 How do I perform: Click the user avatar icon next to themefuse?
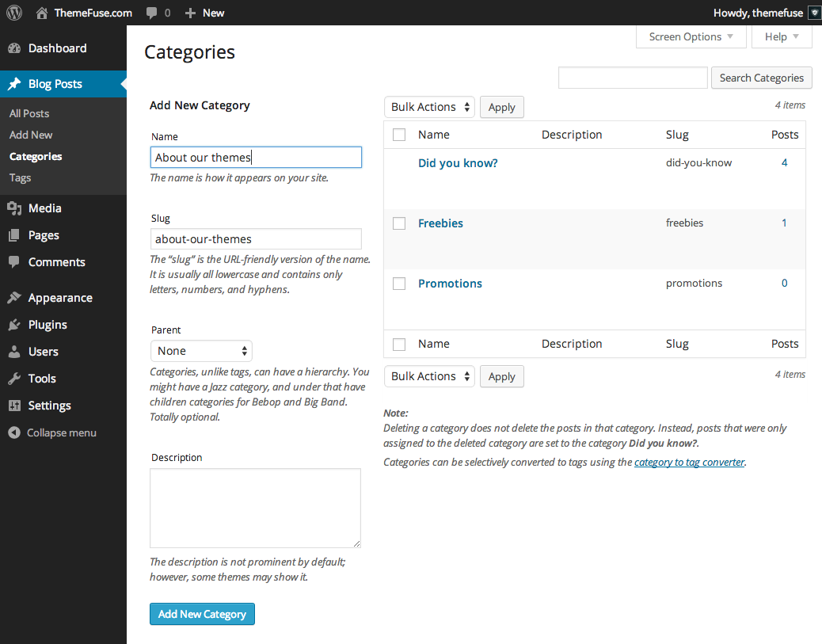coord(815,13)
